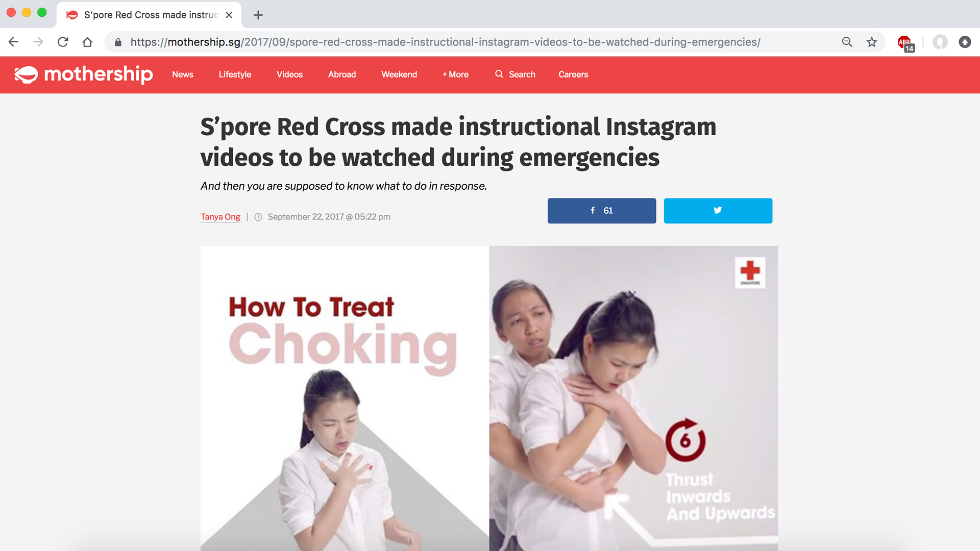Open a new browser tab
This screenshot has width=980, height=551.
tap(258, 15)
